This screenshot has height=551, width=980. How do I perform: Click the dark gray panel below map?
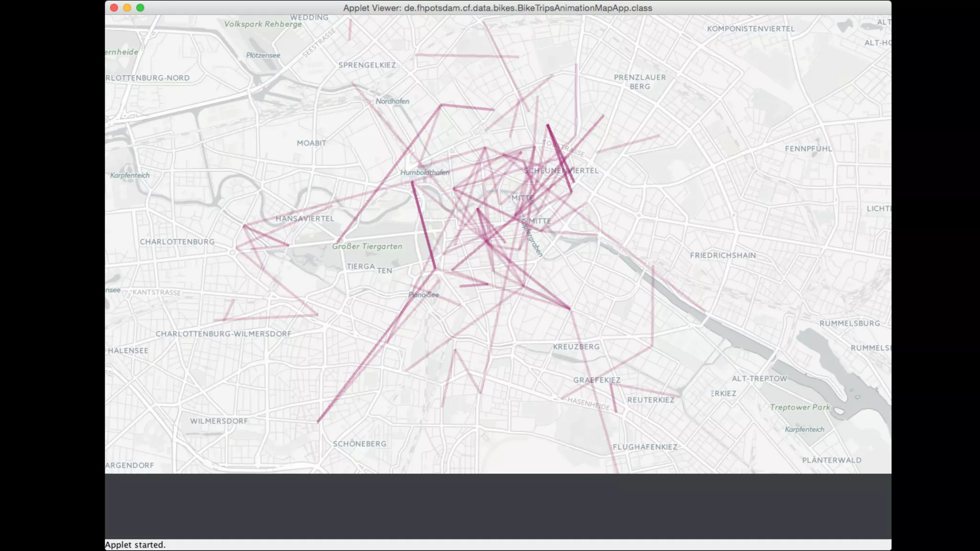point(498,506)
